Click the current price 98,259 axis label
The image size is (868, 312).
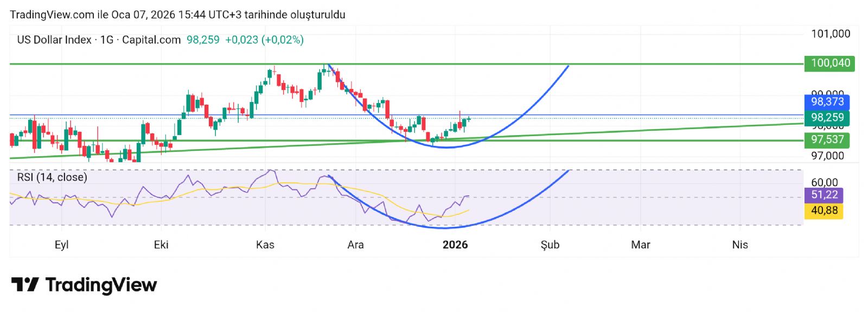coord(827,117)
